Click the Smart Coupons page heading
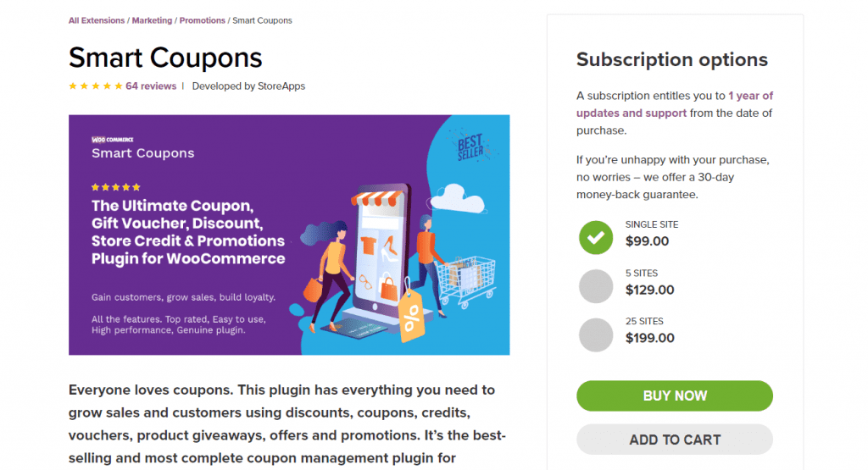The image size is (868, 470). (x=165, y=58)
